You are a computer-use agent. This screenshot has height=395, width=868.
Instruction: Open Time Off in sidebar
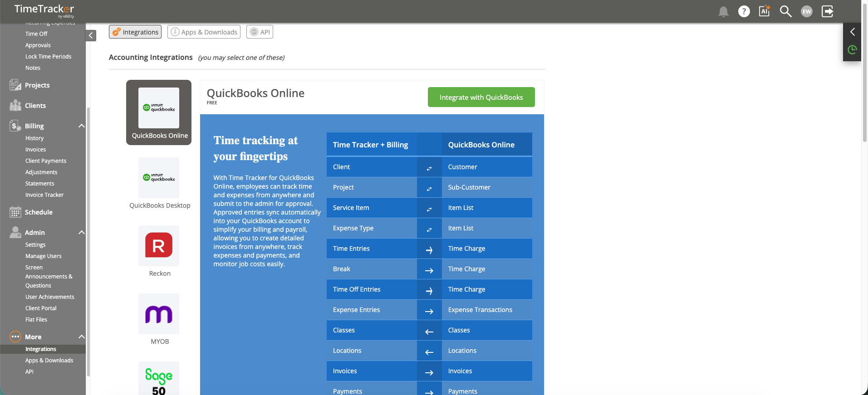(36, 34)
